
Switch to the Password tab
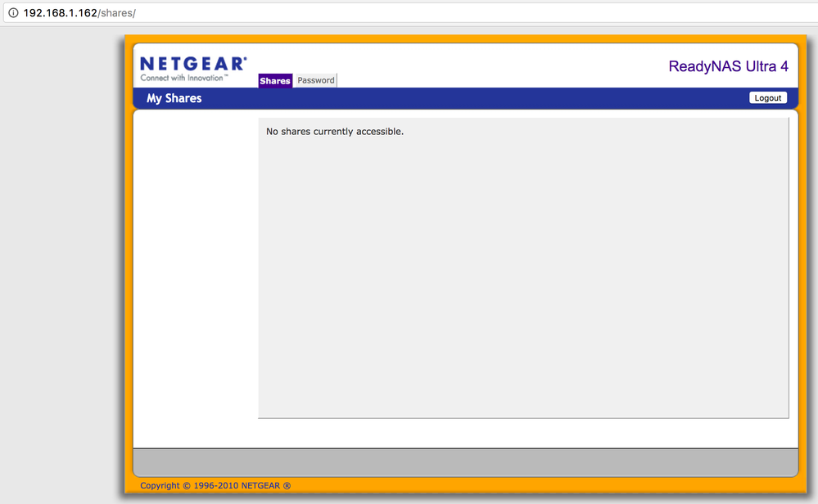click(315, 80)
